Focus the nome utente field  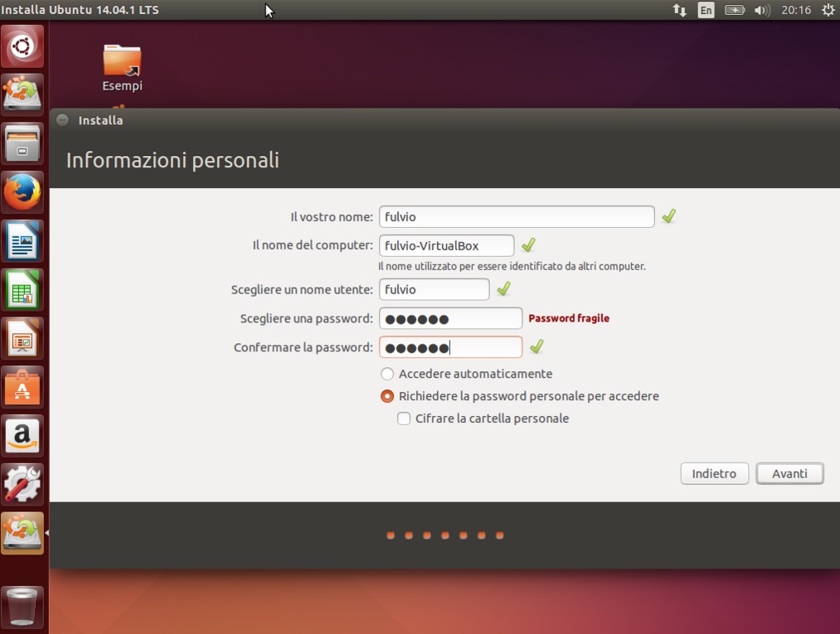tap(434, 289)
